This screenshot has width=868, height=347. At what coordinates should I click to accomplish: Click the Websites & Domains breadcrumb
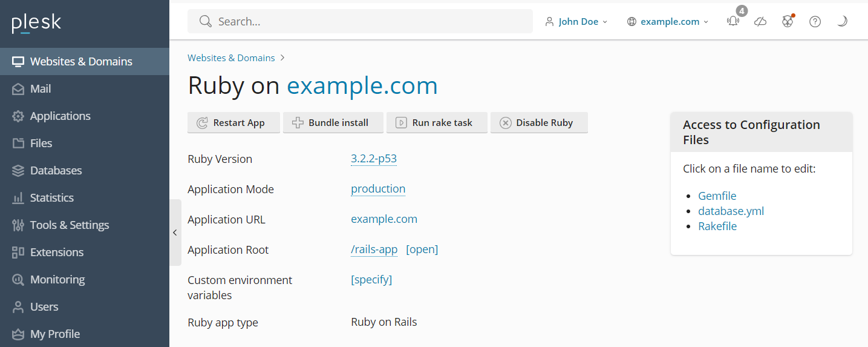(x=231, y=58)
